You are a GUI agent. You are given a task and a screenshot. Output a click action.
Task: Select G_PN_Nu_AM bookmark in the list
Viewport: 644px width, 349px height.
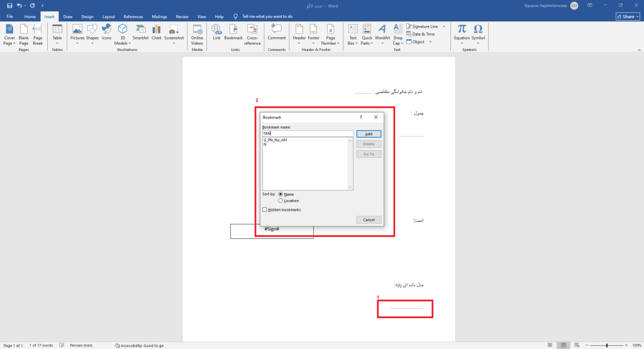pyautogui.click(x=275, y=140)
